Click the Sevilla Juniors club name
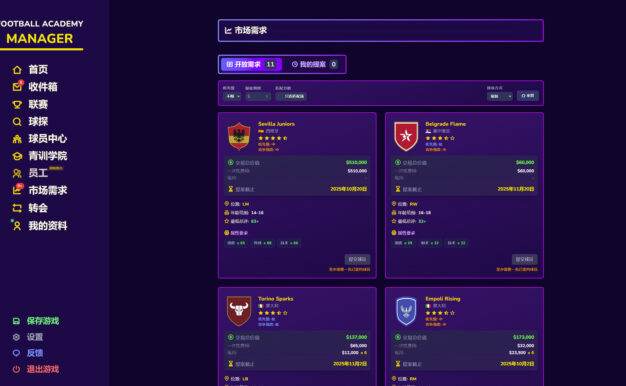 pos(276,124)
